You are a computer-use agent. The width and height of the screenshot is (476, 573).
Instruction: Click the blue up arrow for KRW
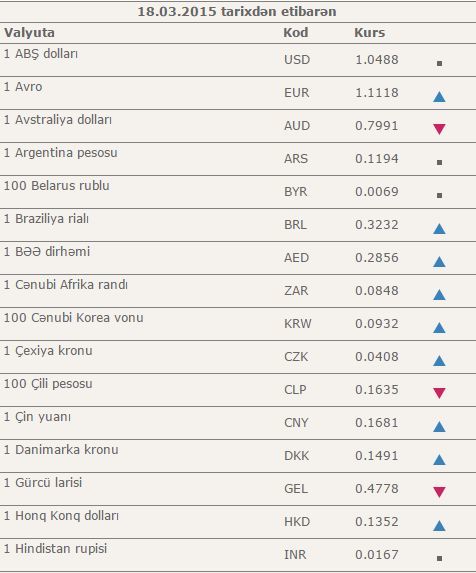439,328
